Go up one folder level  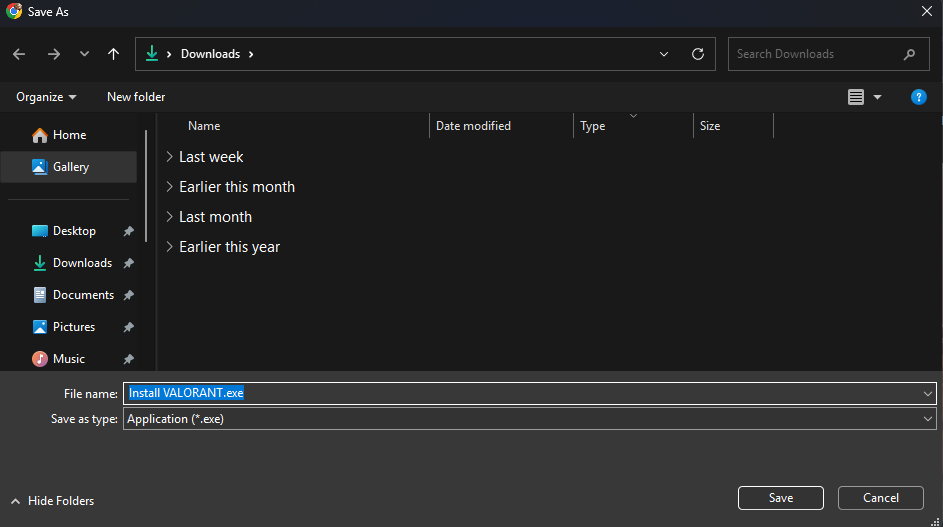(113, 54)
